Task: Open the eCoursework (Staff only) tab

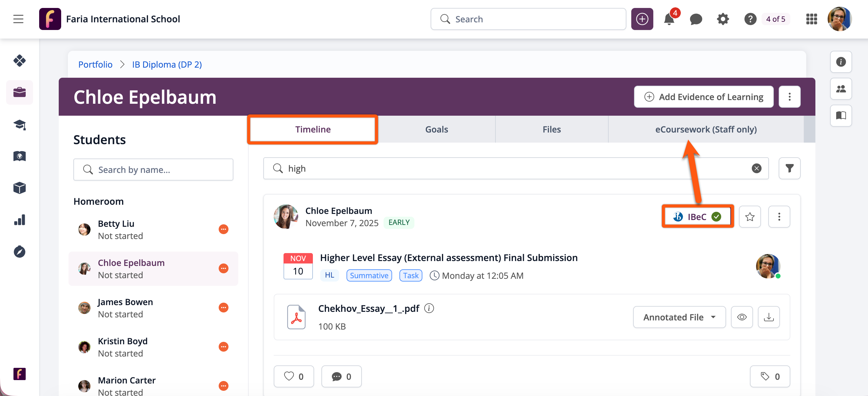Action: coord(706,129)
